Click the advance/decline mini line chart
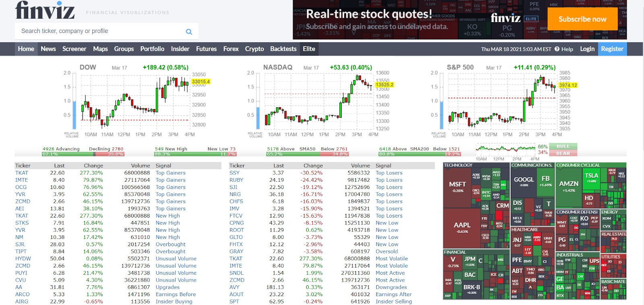Screen dimensions: 644x305 click(x=506, y=149)
